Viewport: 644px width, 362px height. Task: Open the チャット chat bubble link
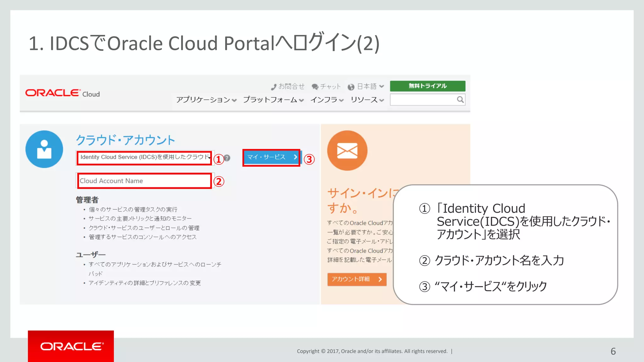[326, 86]
